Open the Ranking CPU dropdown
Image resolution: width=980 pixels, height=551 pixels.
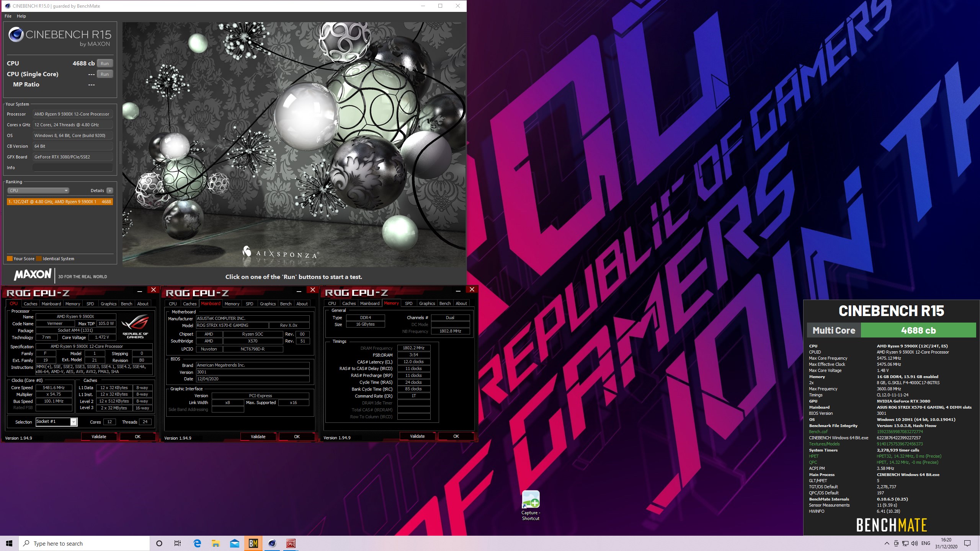[x=38, y=191]
